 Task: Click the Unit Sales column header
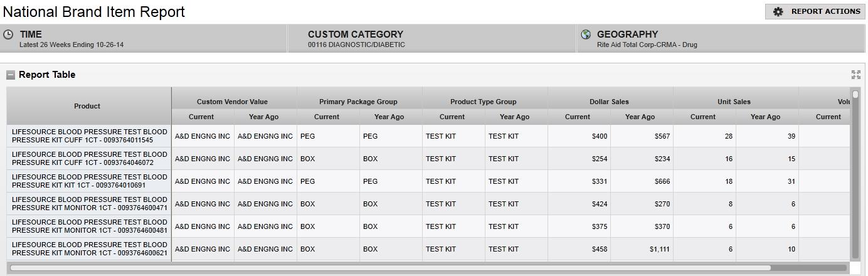point(734,102)
